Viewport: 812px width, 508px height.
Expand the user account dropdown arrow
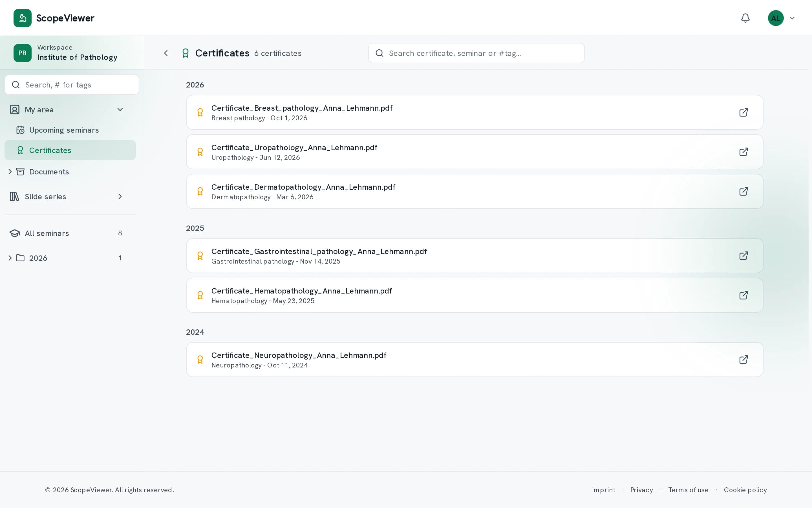[x=792, y=18]
